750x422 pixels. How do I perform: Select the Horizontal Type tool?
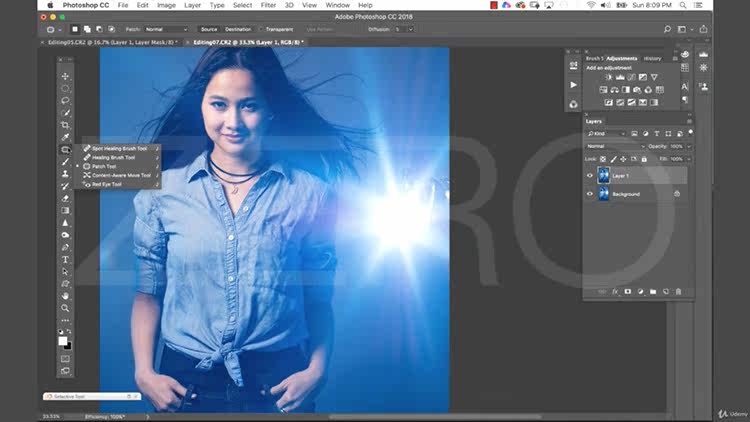tap(65, 260)
